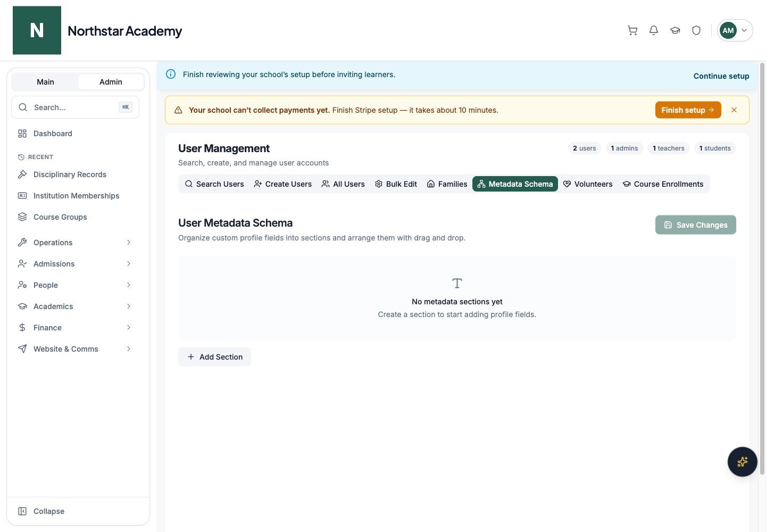Expand the Finance chevron
Screen dimensions: 766x532
tap(129, 328)
